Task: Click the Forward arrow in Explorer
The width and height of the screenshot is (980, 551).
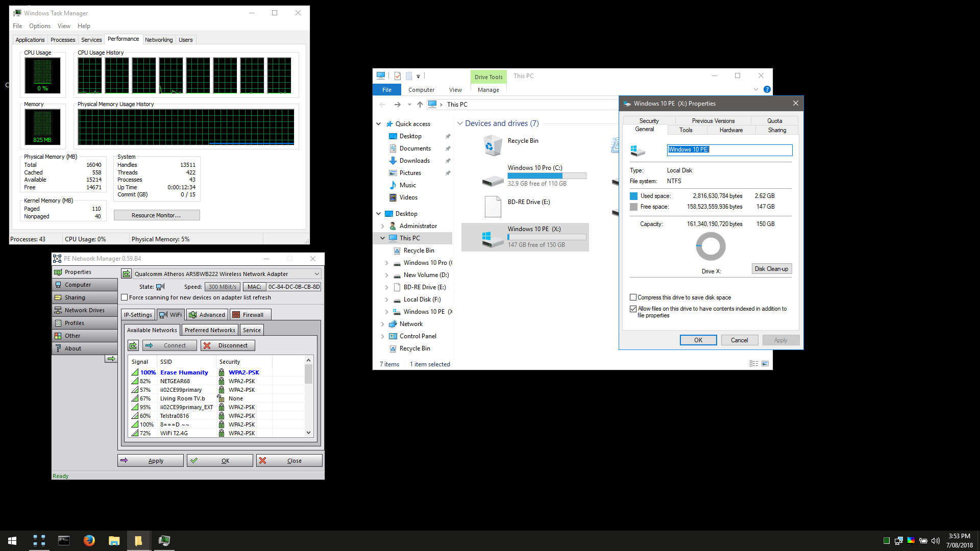Action: tap(397, 104)
